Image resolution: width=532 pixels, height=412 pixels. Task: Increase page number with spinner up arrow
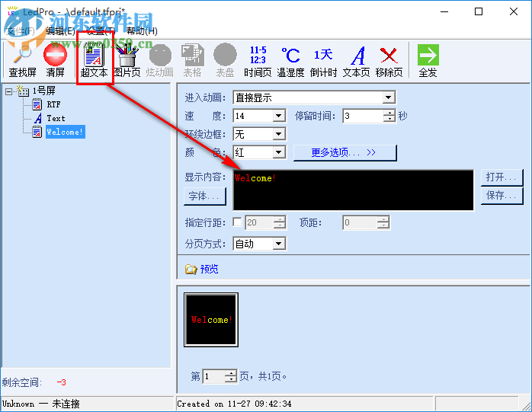coord(231,373)
